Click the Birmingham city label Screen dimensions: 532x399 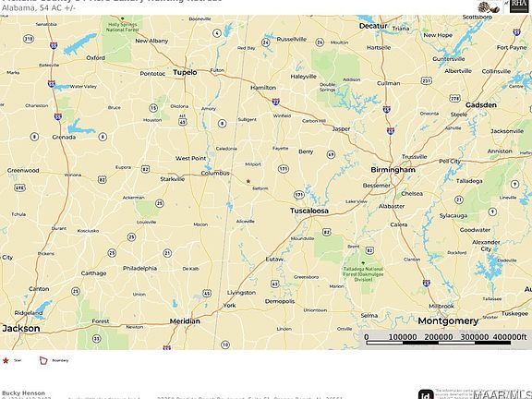click(x=393, y=170)
